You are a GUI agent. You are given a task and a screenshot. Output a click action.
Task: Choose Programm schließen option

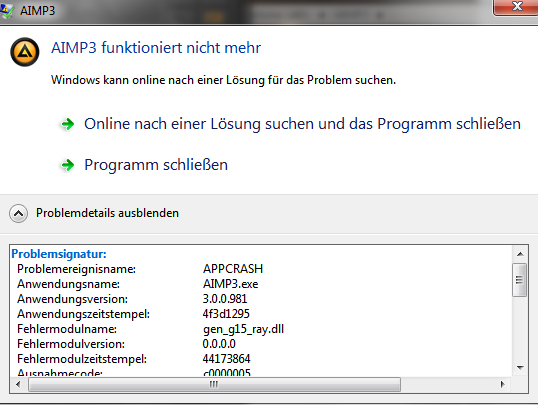click(x=156, y=165)
